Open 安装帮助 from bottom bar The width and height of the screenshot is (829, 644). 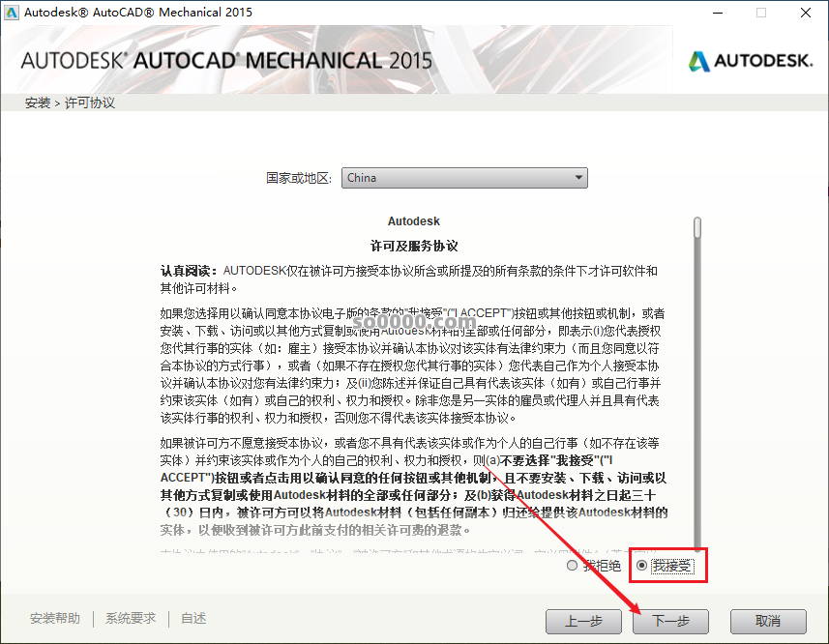[x=54, y=617]
